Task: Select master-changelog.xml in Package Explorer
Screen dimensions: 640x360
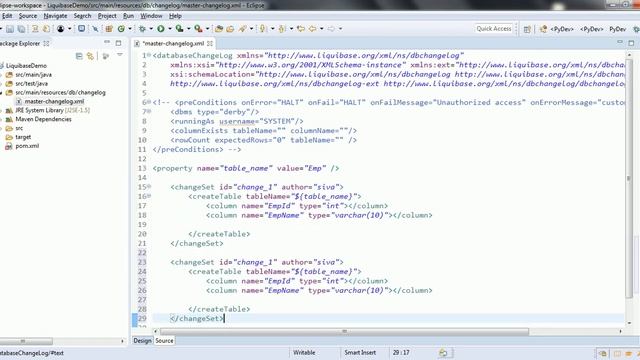Action: pos(54,101)
